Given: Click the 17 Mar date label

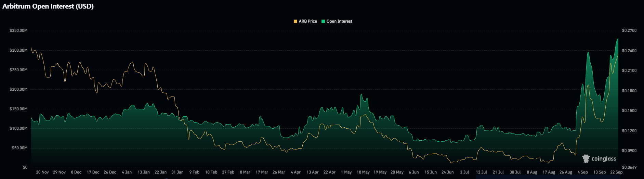Looking at the screenshot, I should [262, 172].
